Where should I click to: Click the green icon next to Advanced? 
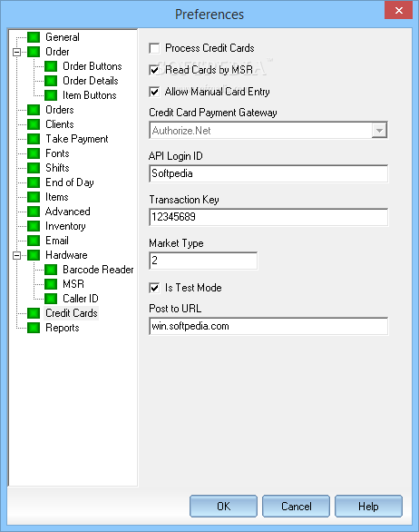point(34,212)
